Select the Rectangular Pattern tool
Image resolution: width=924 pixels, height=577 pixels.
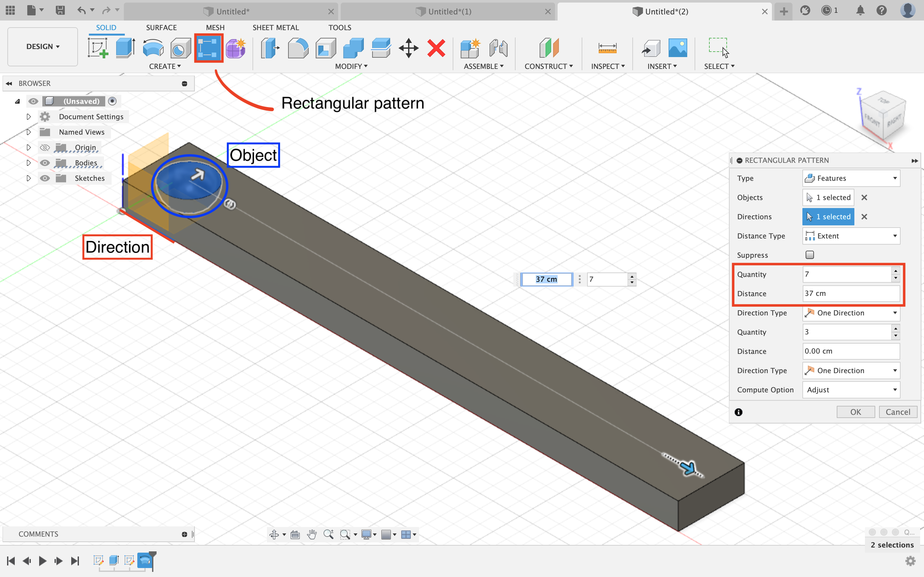[208, 48]
